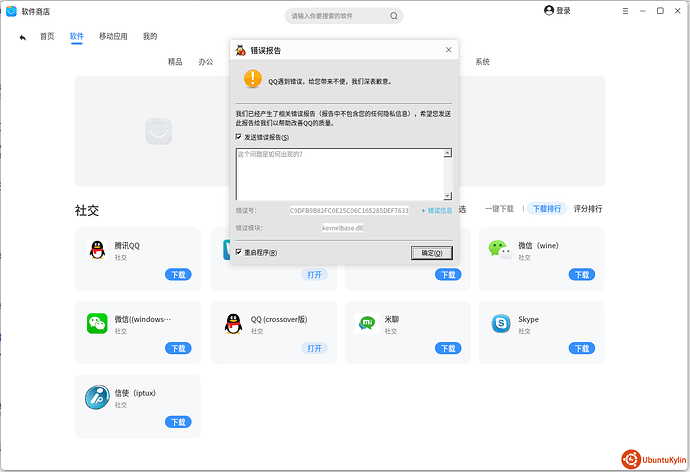Download 微信(windows) app
Image resolution: width=690 pixels, height=472 pixels.
pos(178,348)
